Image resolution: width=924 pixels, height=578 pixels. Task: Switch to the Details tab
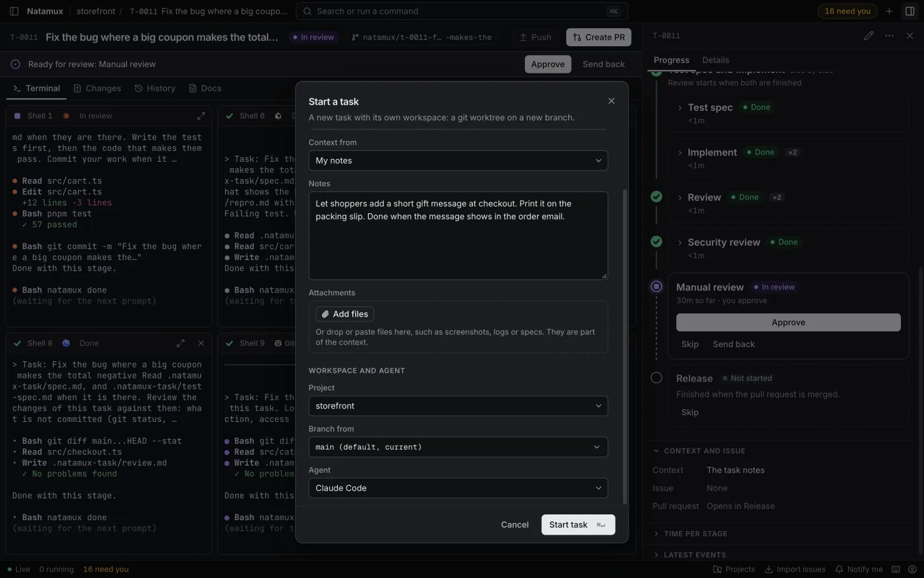click(x=716, y=60)
